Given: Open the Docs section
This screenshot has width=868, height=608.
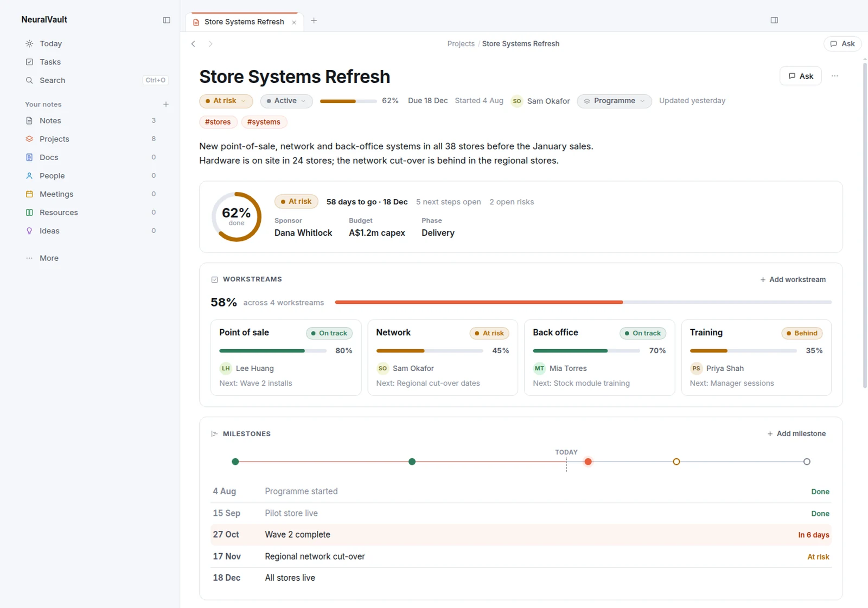Looking at the screenshot, I should tap(97, 157).
